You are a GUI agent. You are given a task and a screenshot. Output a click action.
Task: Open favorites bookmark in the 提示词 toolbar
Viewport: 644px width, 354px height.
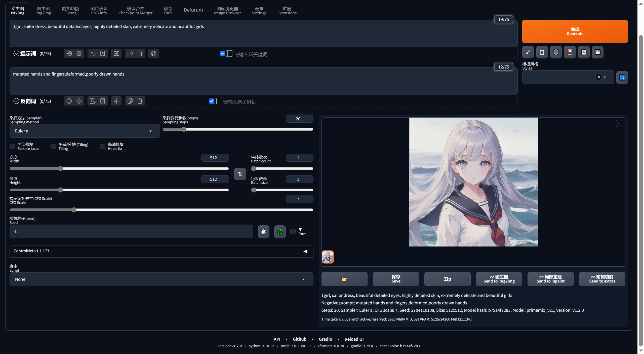[103, 53]
